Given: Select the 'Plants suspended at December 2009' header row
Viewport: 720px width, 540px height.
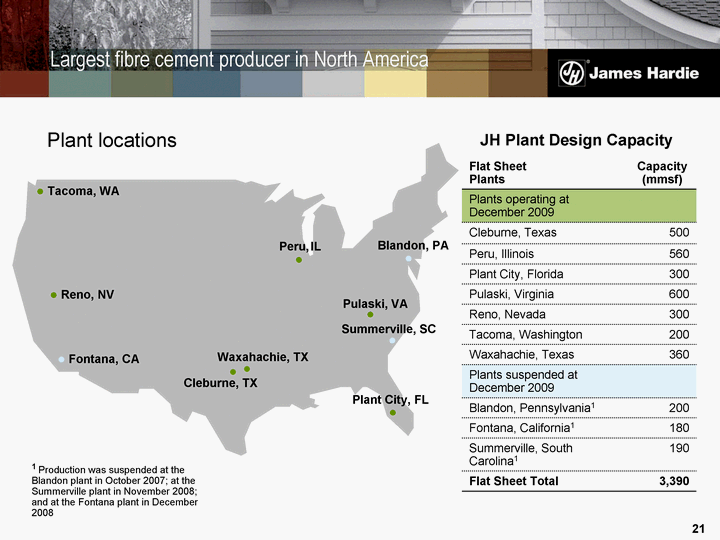Looking at the screenshot, I should [575, 382].
